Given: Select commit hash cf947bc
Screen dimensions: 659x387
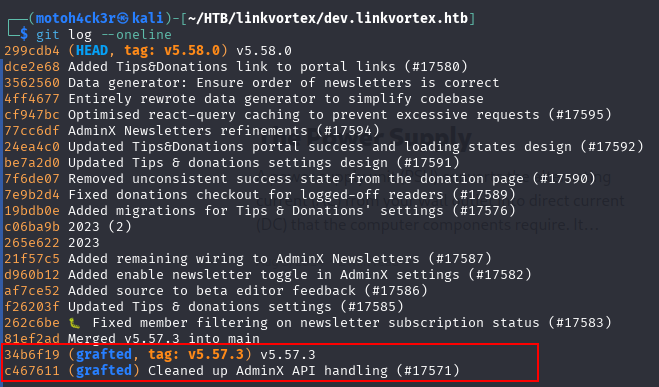Looking at the screenshot, I should pyautogui.click(x=32, y=115).
